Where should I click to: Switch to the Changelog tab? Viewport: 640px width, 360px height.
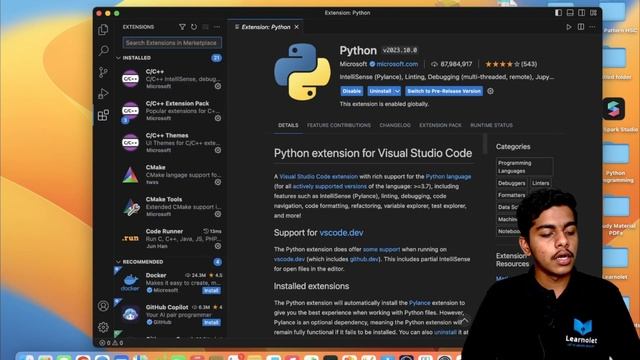click(395, 125)
